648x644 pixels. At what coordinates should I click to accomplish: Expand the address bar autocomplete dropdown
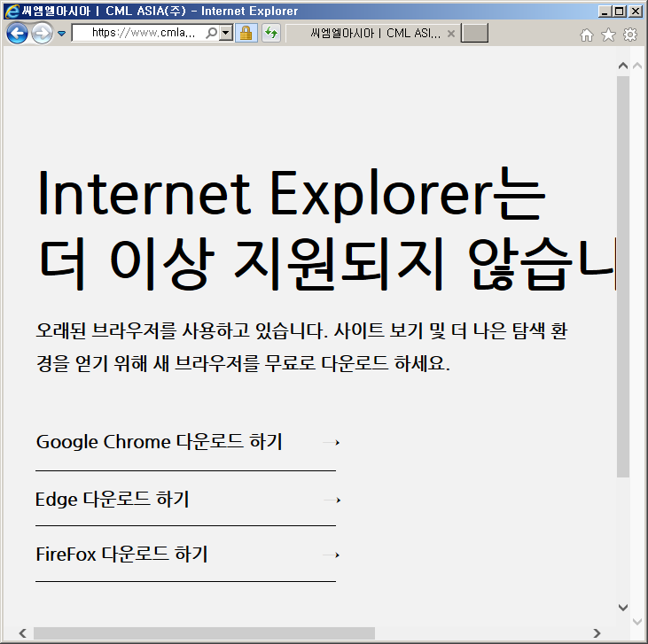225,33
